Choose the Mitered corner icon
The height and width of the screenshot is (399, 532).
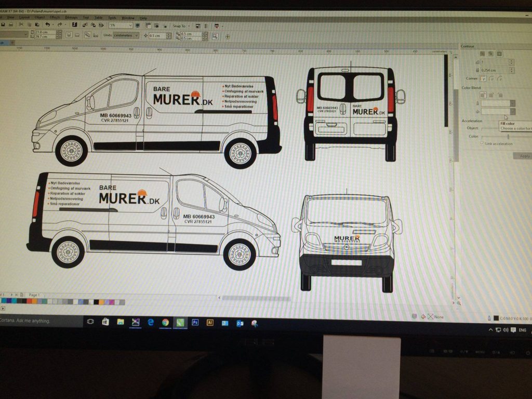point(483,78)
